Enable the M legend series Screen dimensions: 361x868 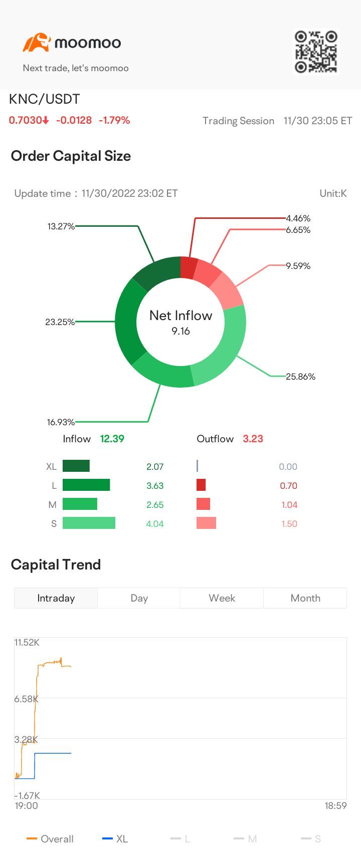pyautogui.click(x=245, y=839)
